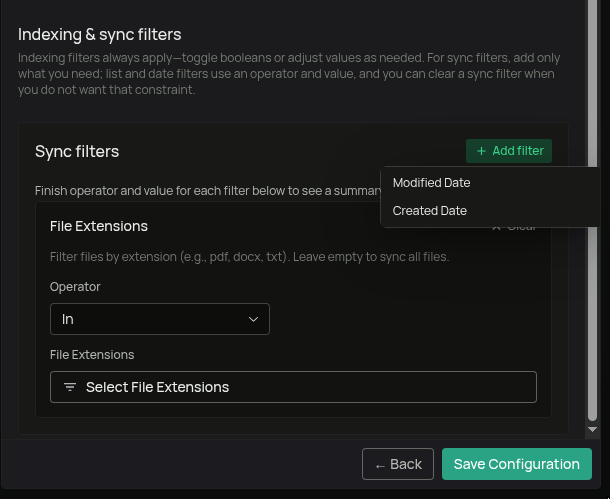This screenshot has width=610, height=499.
Task: Open the Operator dropdown showing In
Action: [x=160, y=319]
